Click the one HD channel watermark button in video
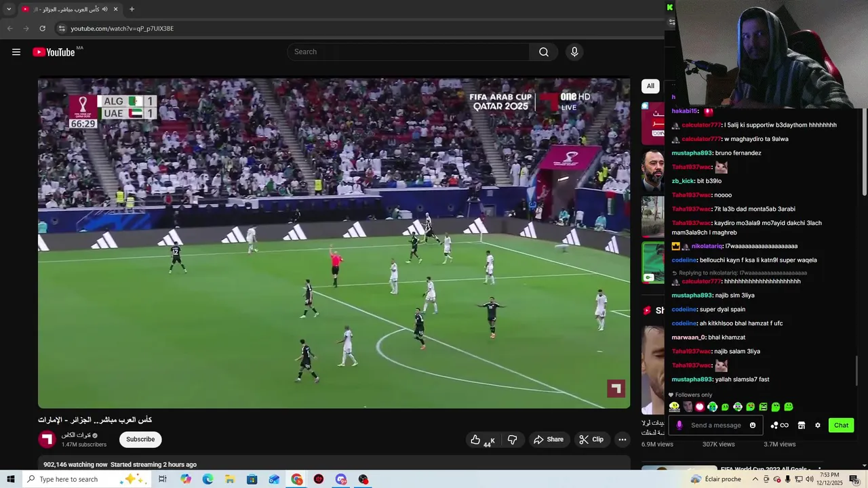This screenshot has width=868, height=488. 575,101
